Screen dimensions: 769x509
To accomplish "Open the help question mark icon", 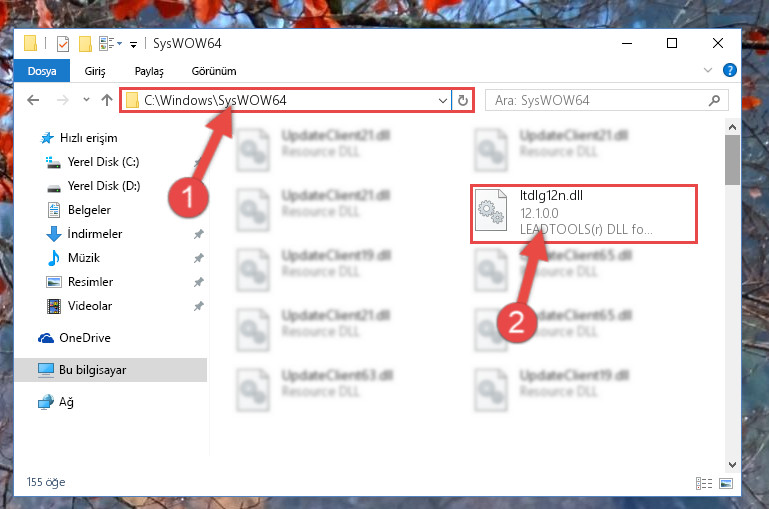I will (x=729, y=71).
